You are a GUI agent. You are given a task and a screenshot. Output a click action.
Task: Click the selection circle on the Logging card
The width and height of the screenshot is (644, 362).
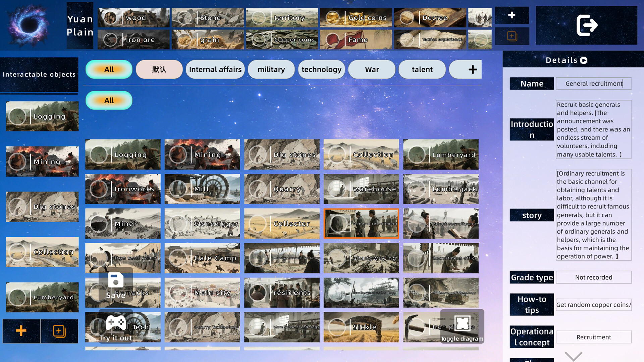tap(98, 155)
